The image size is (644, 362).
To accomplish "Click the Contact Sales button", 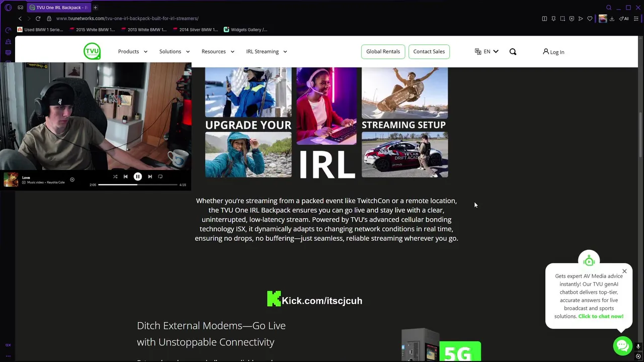I will point(429,51).
